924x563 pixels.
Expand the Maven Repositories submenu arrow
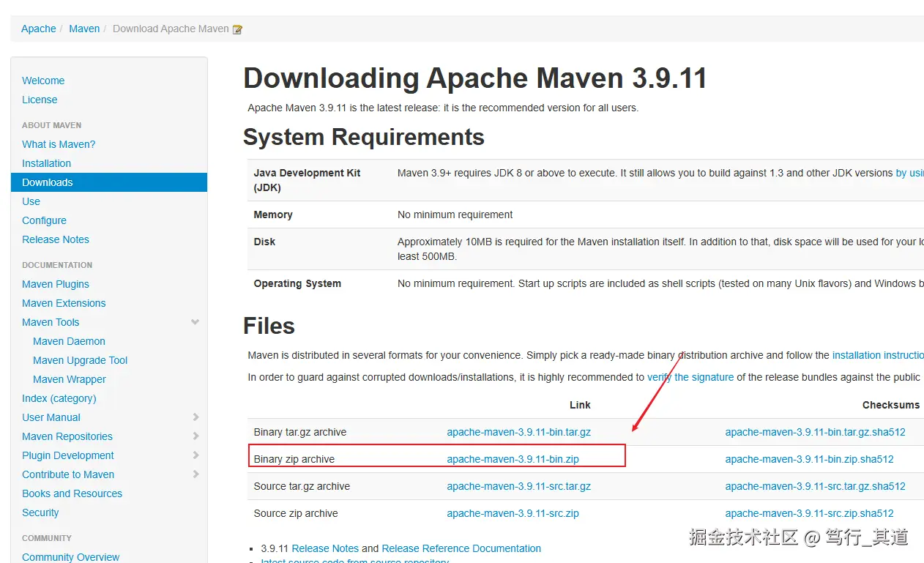point(195,436)
